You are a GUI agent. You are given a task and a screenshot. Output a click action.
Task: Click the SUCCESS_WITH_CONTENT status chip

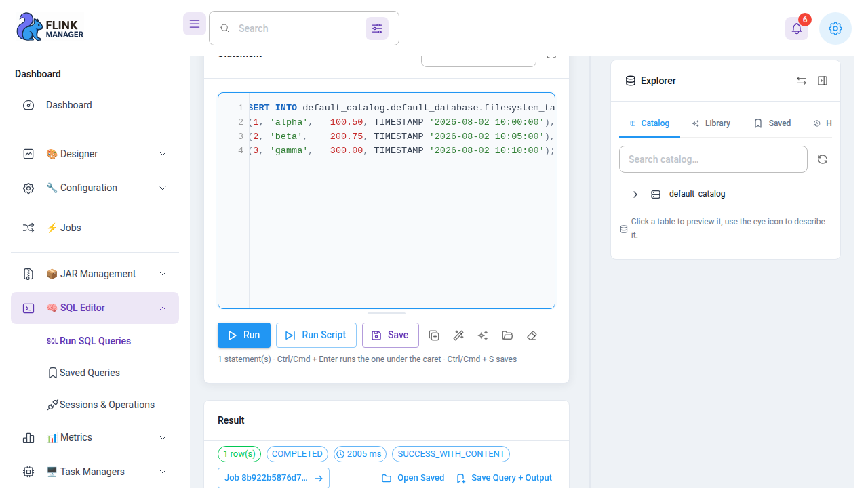click(451, 454)
